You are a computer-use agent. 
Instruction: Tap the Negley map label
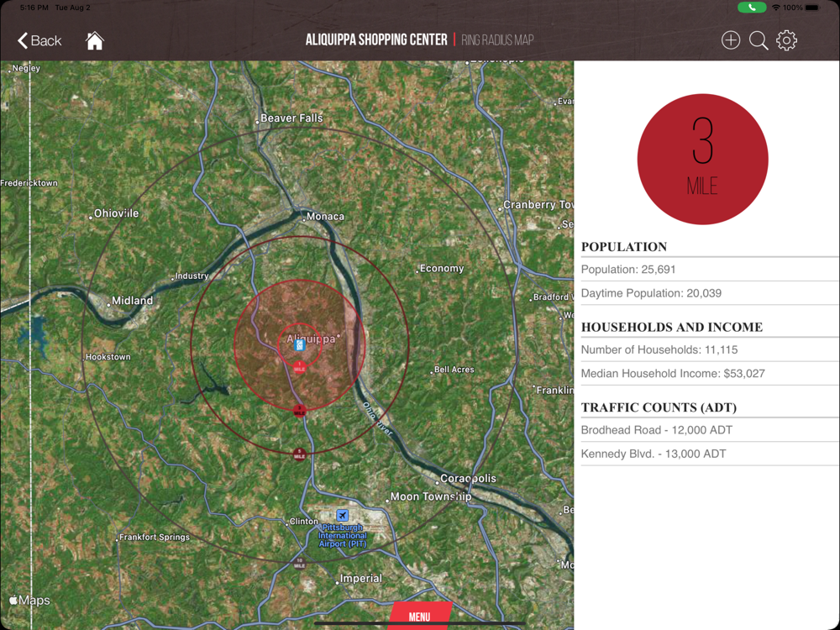pos(26,68)
